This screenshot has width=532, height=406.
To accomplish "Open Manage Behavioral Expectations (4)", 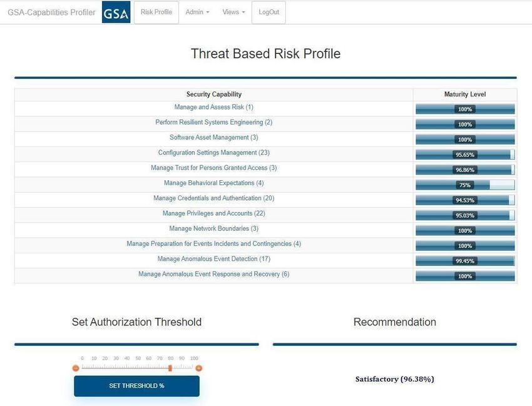I will click(214, 183).
